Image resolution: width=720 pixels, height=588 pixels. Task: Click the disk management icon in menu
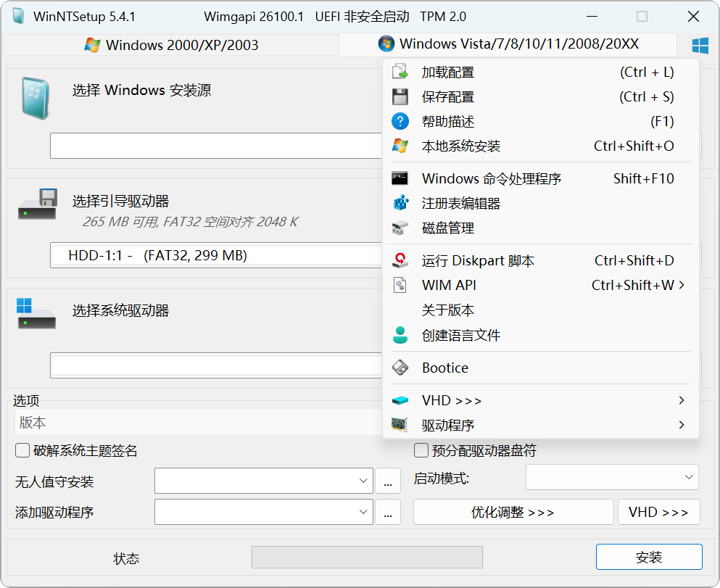tap(400, 228)
